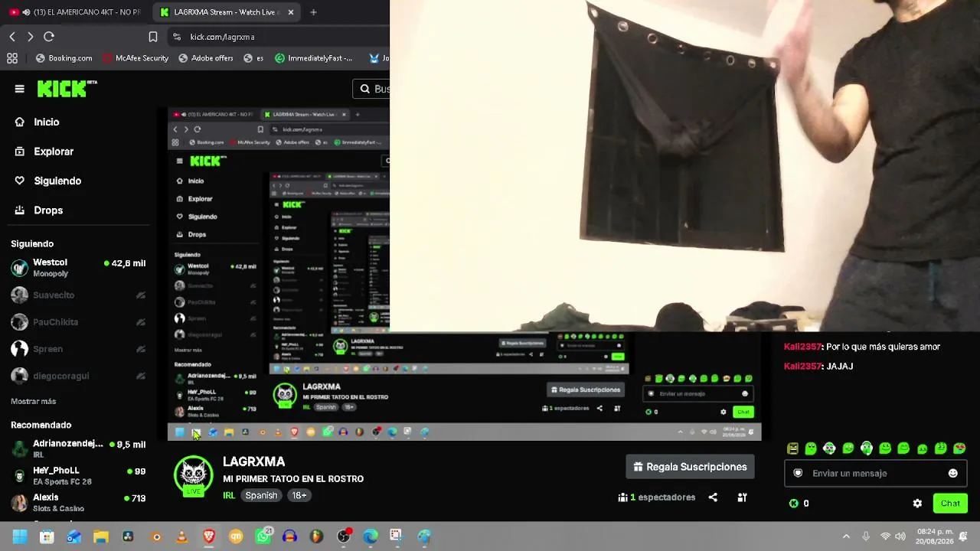Open the emoji picker in message box
980x551 pixels.
[953, 473]
